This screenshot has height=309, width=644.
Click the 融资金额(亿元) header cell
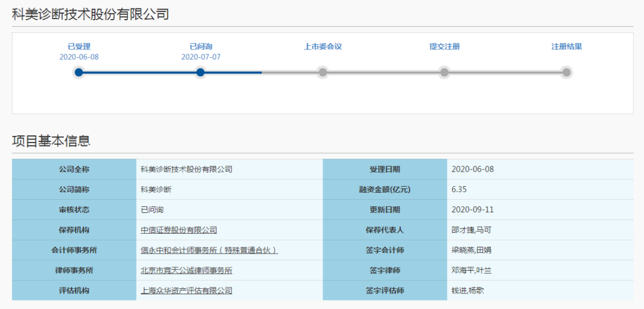pyautogui.click(x=385, y=190)
